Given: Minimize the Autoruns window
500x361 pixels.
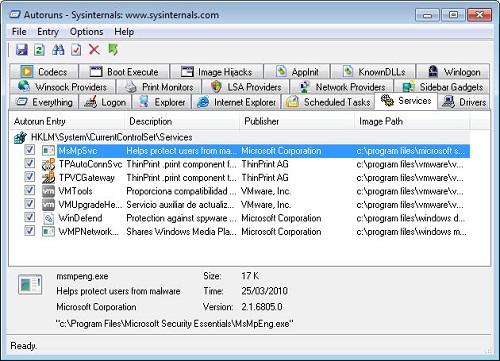Looking at the screenshot, I should click(428, 15).
